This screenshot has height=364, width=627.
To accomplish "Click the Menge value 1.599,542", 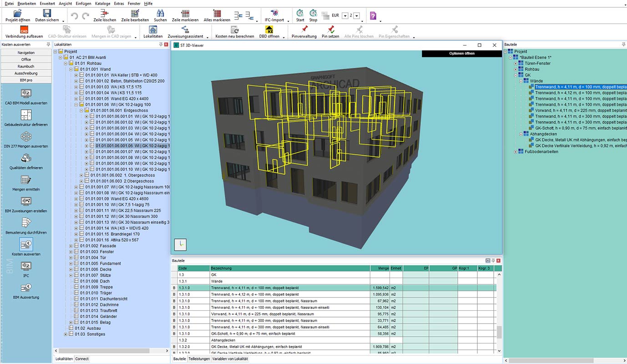I will 380,288.
